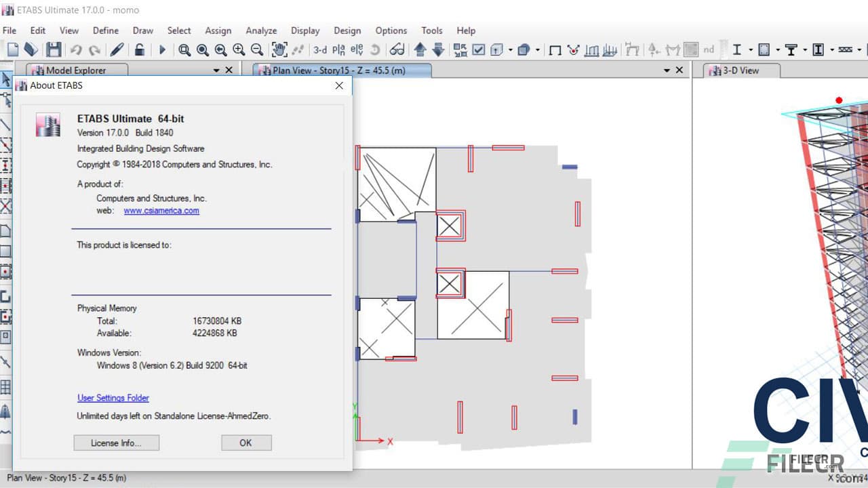Open the Plan View pane dropdown arrow
The image size is (868, 488).
pos(667,69)
